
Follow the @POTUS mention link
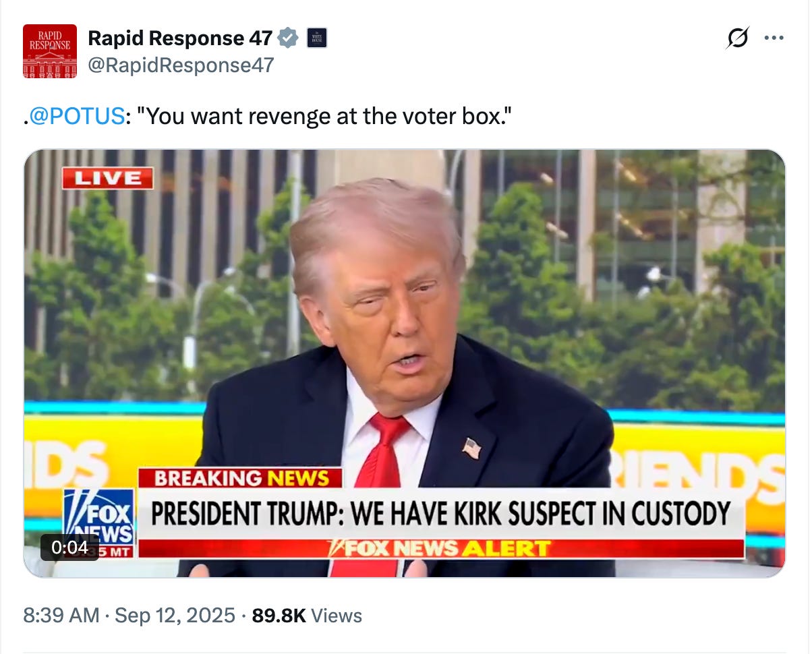(x=76, y=116)
